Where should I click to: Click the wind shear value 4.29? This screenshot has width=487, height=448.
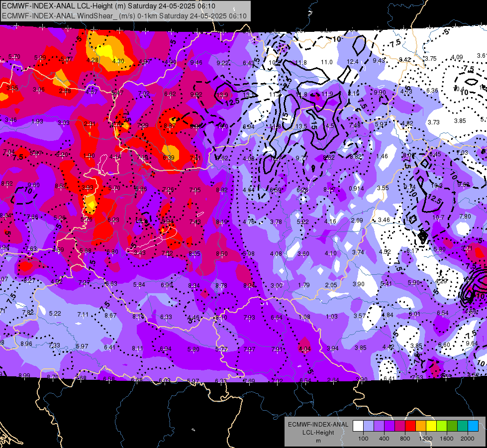point(441,281)
